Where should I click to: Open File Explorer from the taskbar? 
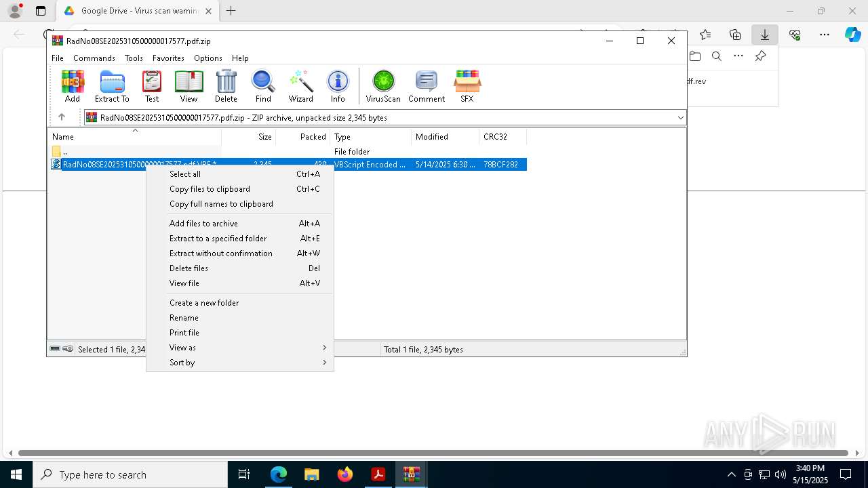pos(312,474)
